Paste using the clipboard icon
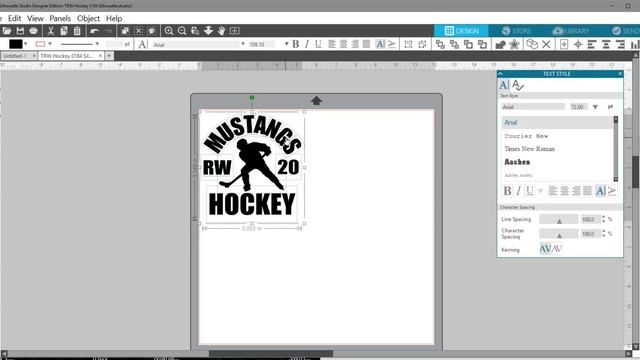 [x=77, y=31]
